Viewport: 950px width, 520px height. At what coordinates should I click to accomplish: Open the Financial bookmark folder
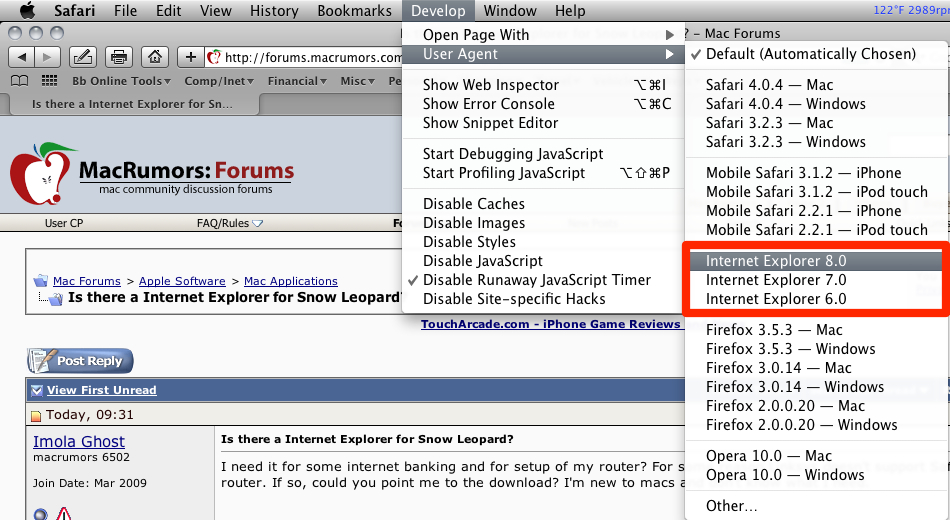(297, 81)
